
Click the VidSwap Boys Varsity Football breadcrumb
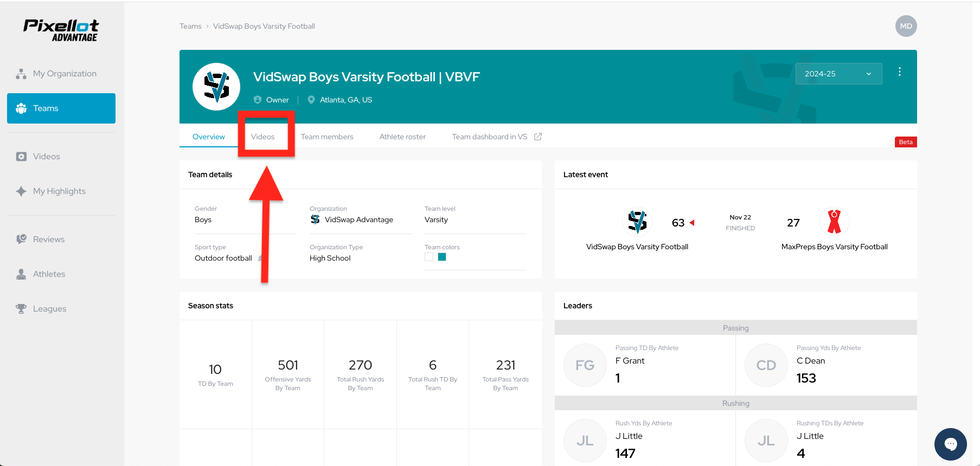pyautogui.click(x=264, y=26)
